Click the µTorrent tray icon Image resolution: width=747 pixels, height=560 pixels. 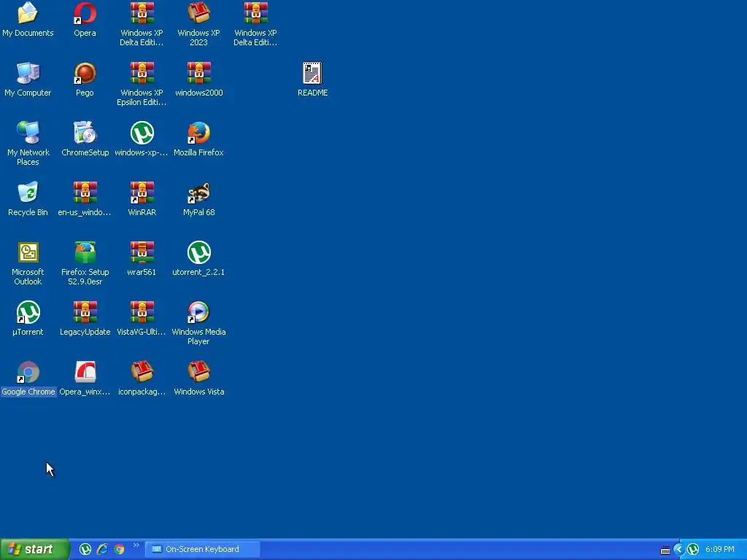tap(693, 549)
